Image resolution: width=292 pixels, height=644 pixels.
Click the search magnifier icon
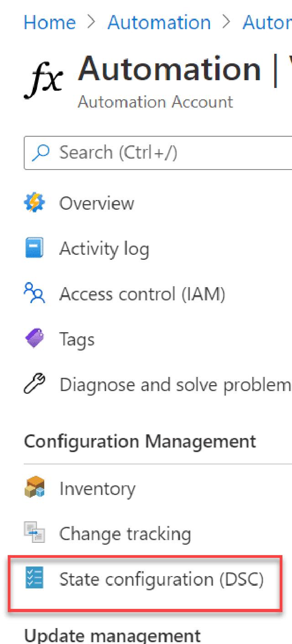(41, 153)
